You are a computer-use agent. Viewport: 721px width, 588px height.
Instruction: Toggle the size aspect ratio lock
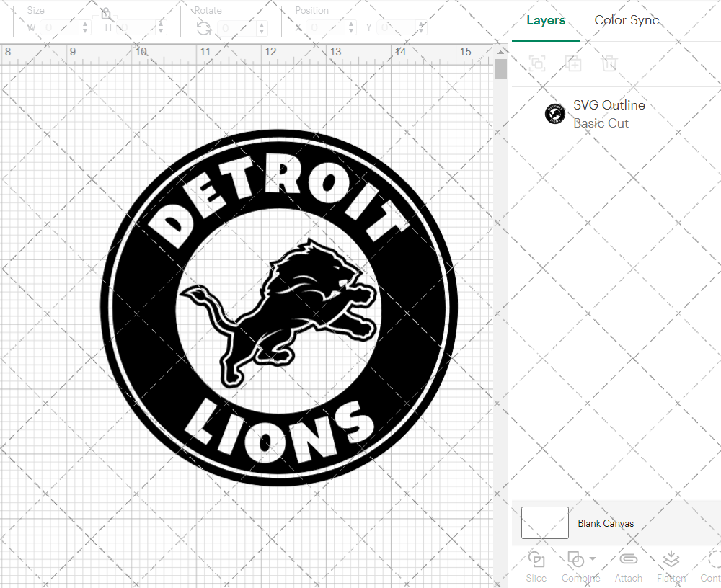tap(107, 12)
